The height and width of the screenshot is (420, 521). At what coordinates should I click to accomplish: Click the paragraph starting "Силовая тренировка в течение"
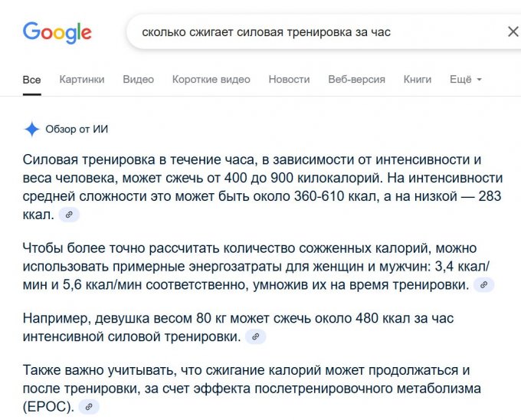click(260, 188)
